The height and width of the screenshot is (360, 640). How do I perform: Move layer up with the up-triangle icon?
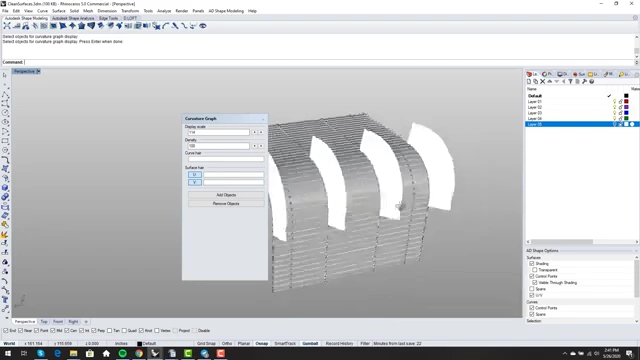[x=549, y=82]
